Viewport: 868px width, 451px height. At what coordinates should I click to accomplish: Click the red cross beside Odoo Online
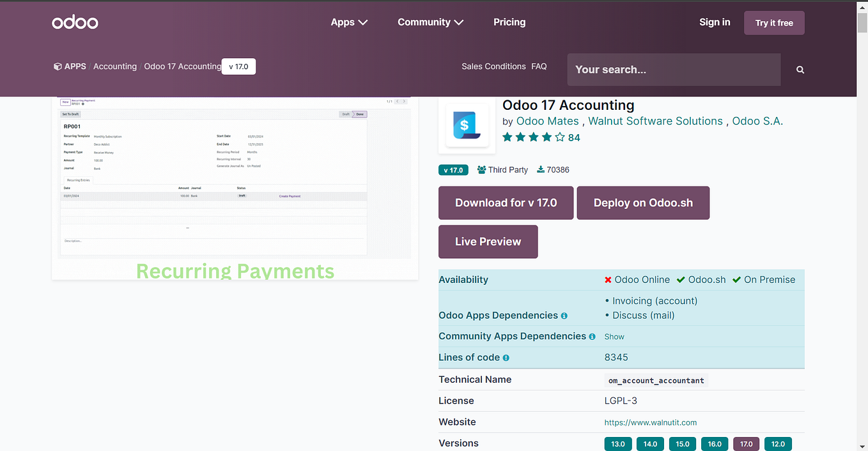[607, 279]
